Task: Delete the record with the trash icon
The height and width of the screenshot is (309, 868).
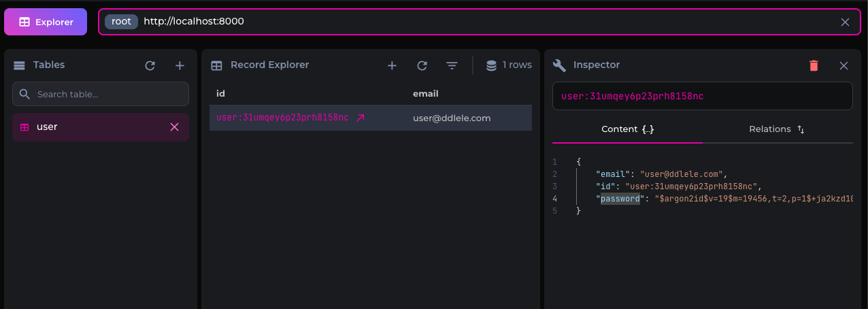Action: (x=814, y=65)
